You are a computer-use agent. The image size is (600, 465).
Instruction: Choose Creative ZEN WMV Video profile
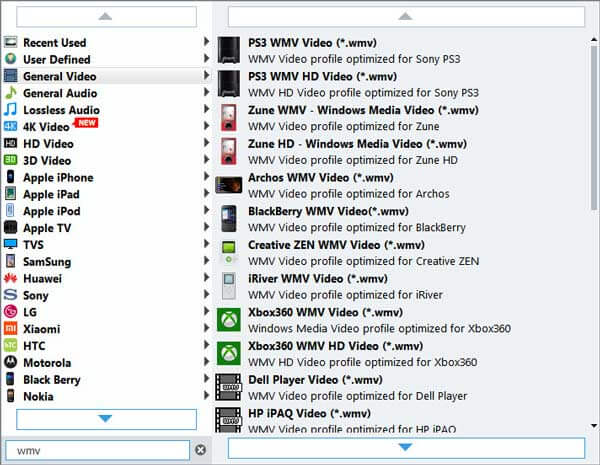coord(401,252)
